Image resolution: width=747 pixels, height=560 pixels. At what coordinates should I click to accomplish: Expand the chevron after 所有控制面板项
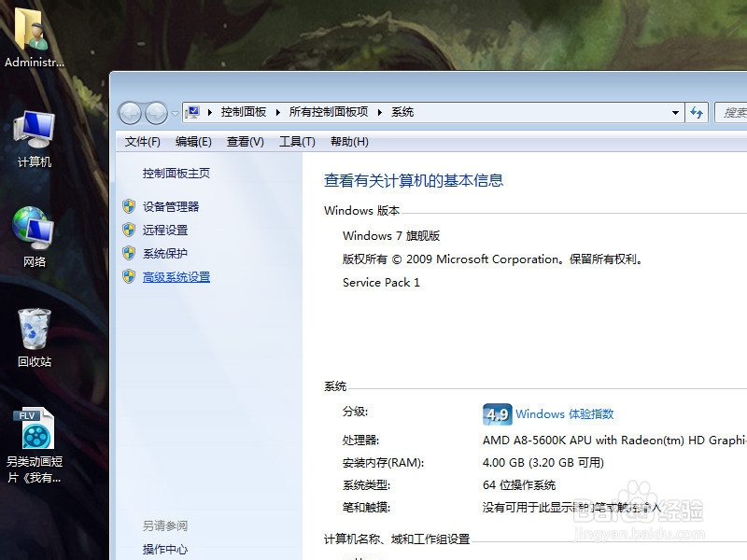coord(380,112)
